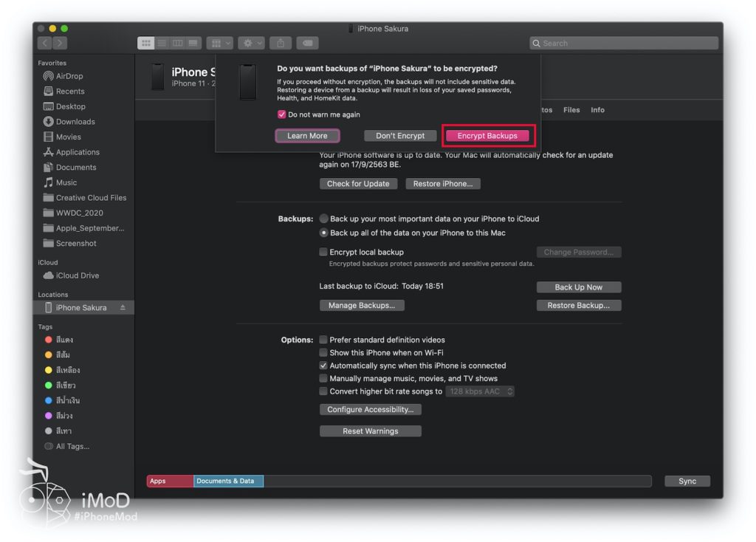Switch to the Files tab
Screen dimensions: 756x542
571,110
